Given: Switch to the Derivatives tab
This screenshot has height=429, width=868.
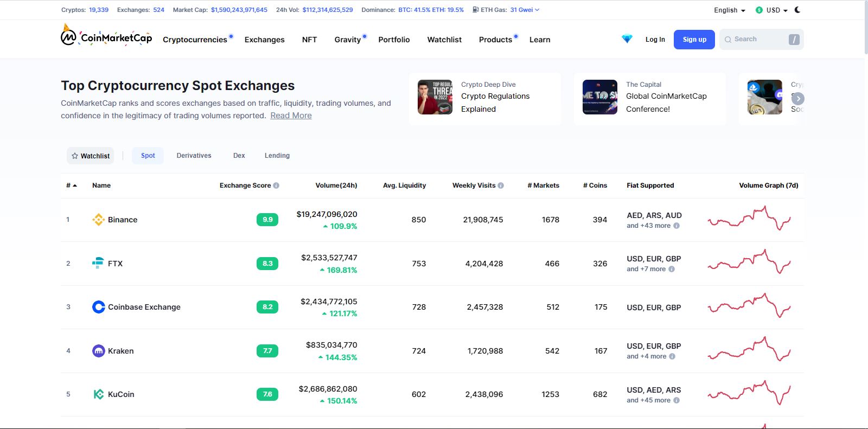Looking at the screenshot, I should click(x=194, y=156).
